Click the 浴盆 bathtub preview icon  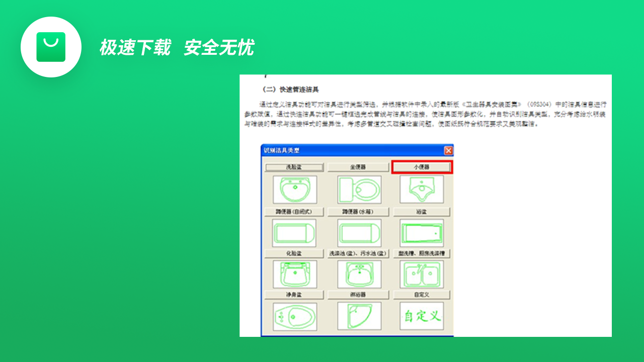[423, 233]
